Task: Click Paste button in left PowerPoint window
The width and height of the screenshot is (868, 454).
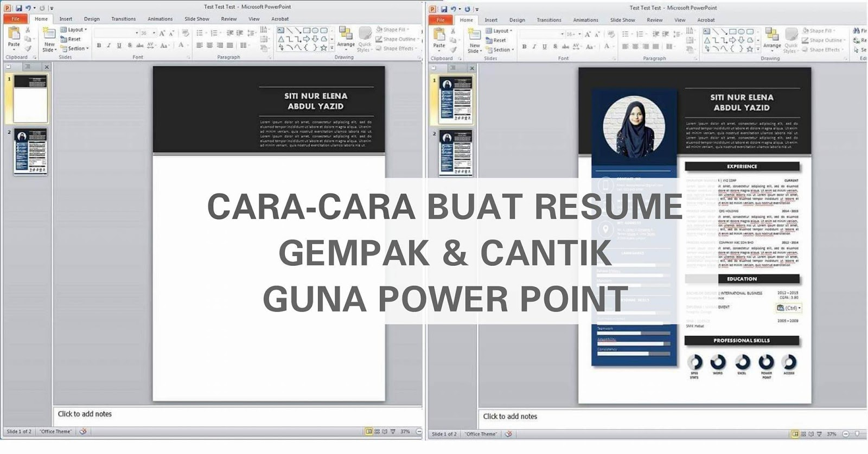Action: pos(14,37)
